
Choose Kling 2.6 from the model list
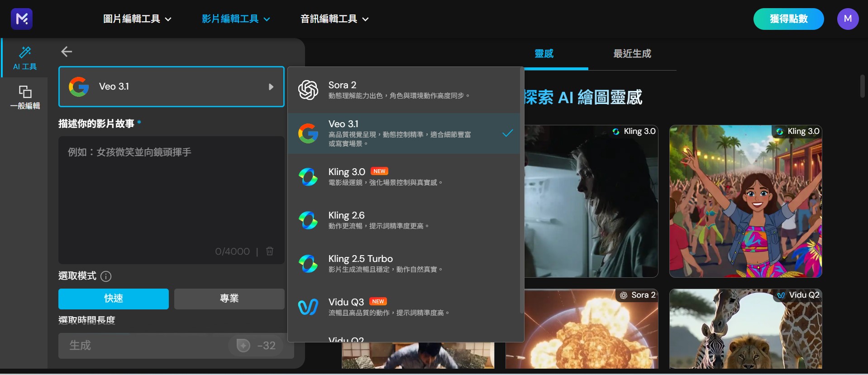[404, 220]
